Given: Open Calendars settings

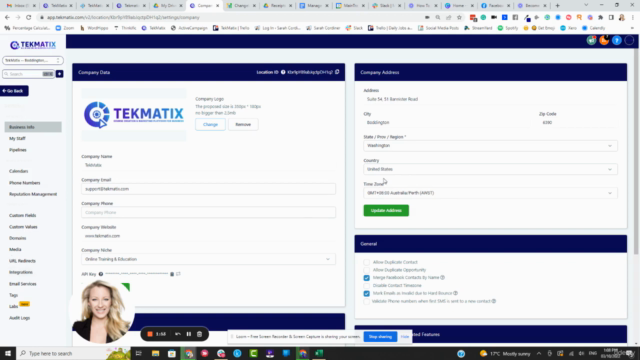Looking at the screenshot, I should pyautogui.click(x=18, y=171).
